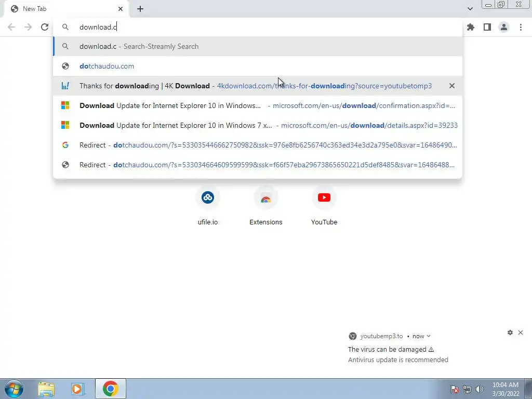The height and width of the screenshot is (399, 532).
Task: Remove the 4K Download suggestion
Action: click(x=452, y=86)
